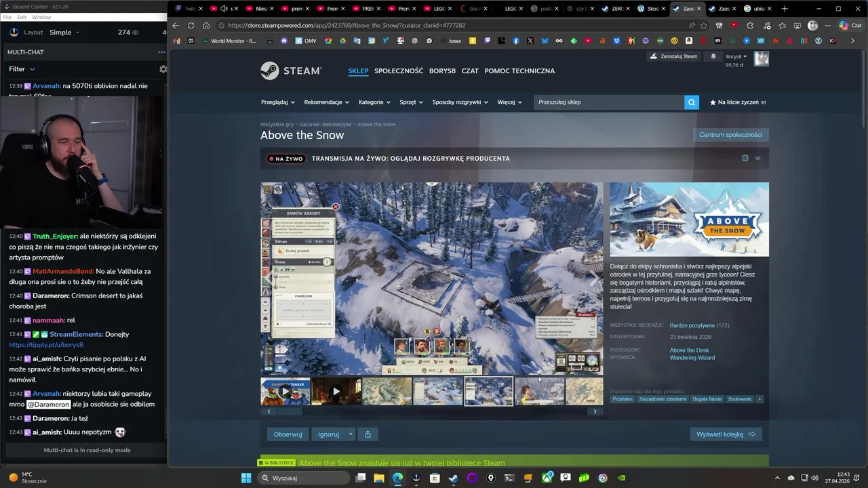Screen dimensions: 868x488
Task: Click the blue search magnifier button
Action: pos(692,102)
